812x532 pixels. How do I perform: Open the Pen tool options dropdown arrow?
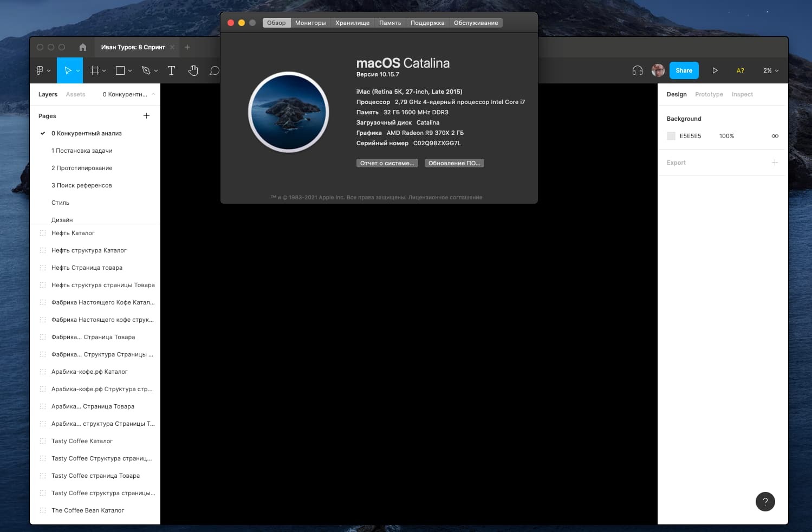point(156,71)
